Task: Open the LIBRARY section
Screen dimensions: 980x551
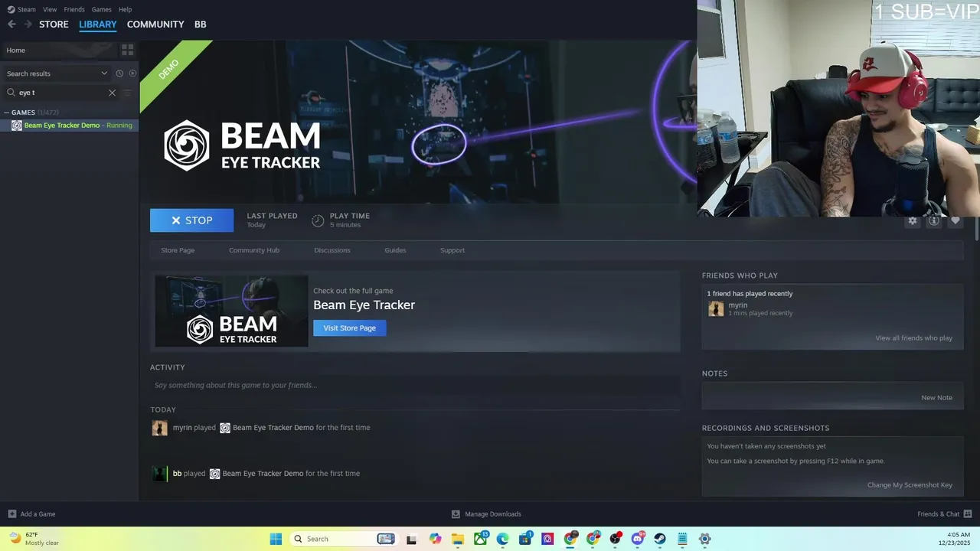Action: [98, 24]
